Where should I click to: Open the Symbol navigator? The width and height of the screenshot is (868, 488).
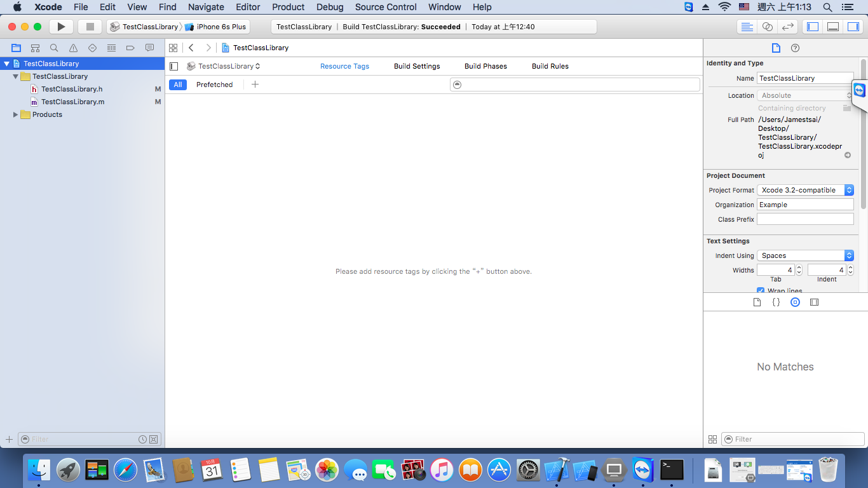(35, 48)
